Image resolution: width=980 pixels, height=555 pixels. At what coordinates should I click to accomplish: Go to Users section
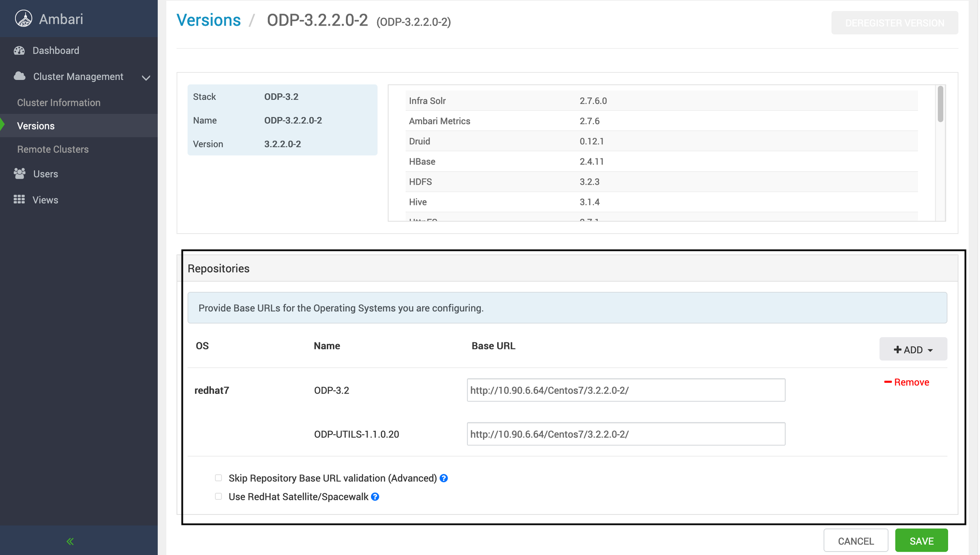tap(46, 174)
